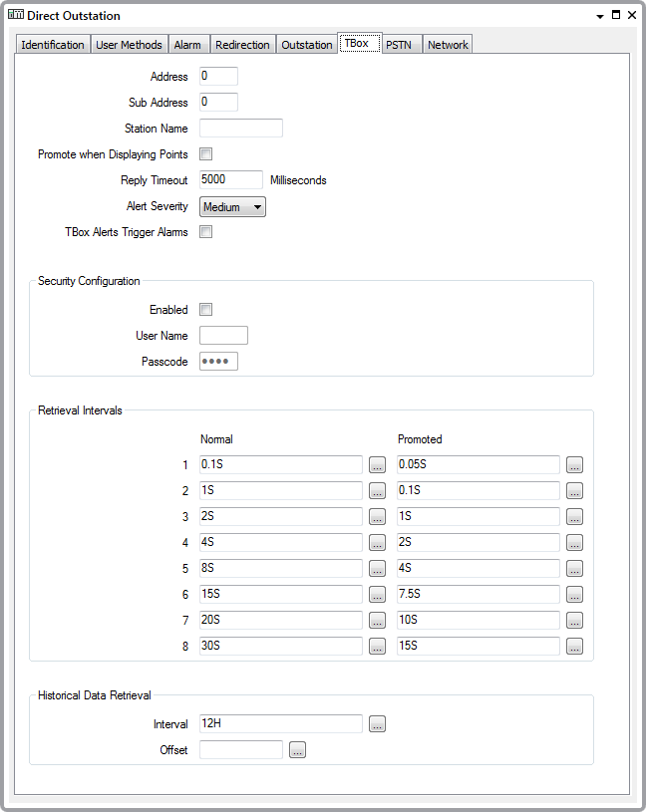Toggle TBox Alerts Trigger Alarms checkbox
Viewport: 646px width, 812px height.
[x=206, y=232]
